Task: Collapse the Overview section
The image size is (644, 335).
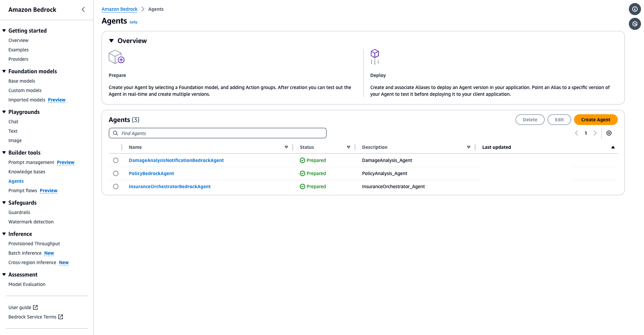Action: tap(111, 41)
